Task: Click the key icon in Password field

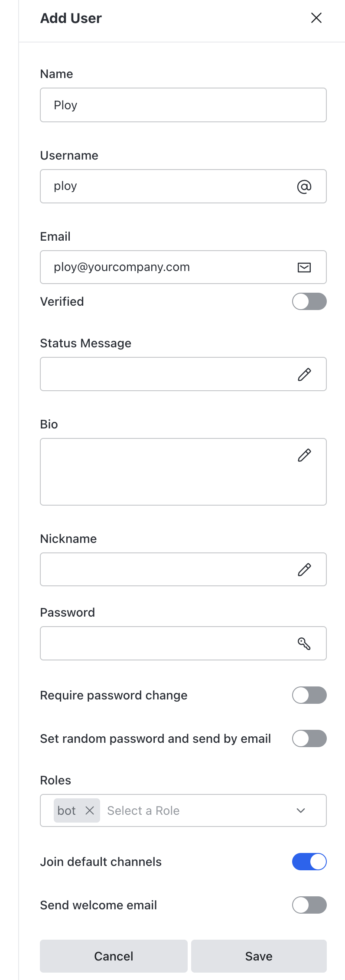Action: click(304, 644)
